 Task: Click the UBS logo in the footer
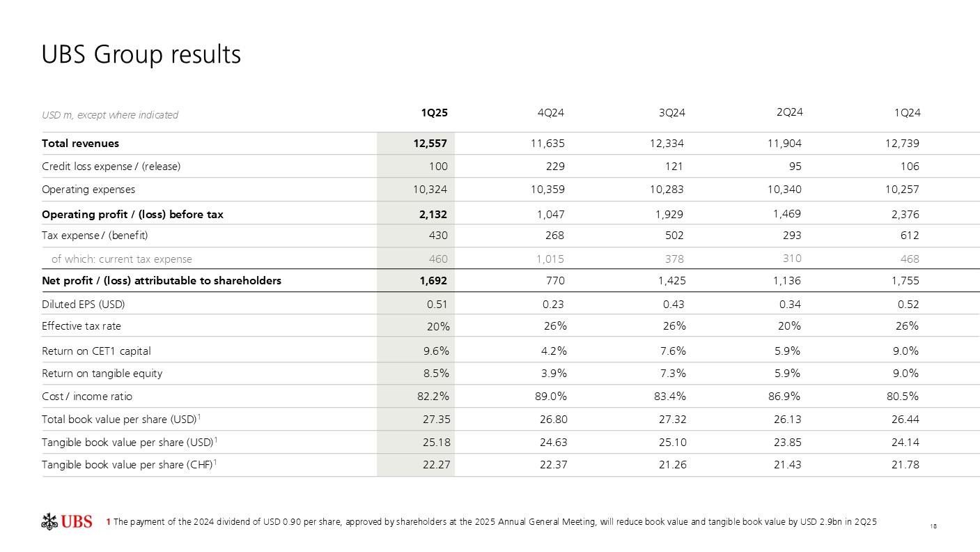point(67,521)
